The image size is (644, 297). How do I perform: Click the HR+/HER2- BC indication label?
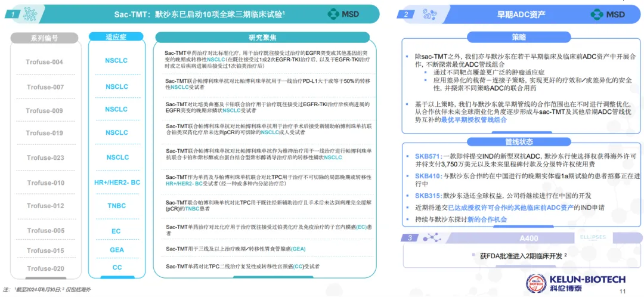coord(117,182)
